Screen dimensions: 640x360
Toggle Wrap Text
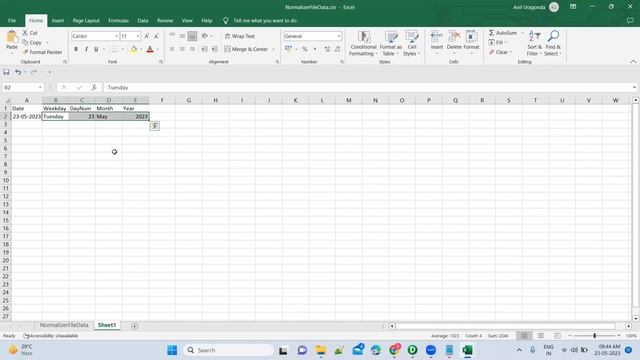click(x=240, y=36)
